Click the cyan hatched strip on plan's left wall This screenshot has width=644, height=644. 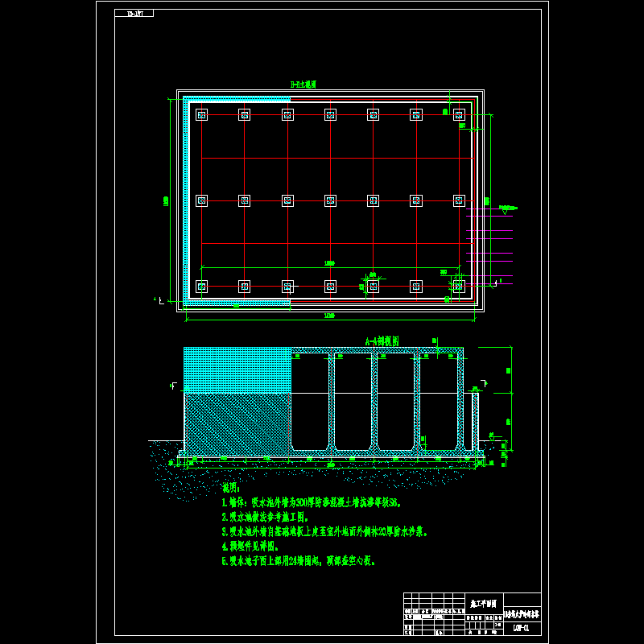coord(186,201)
